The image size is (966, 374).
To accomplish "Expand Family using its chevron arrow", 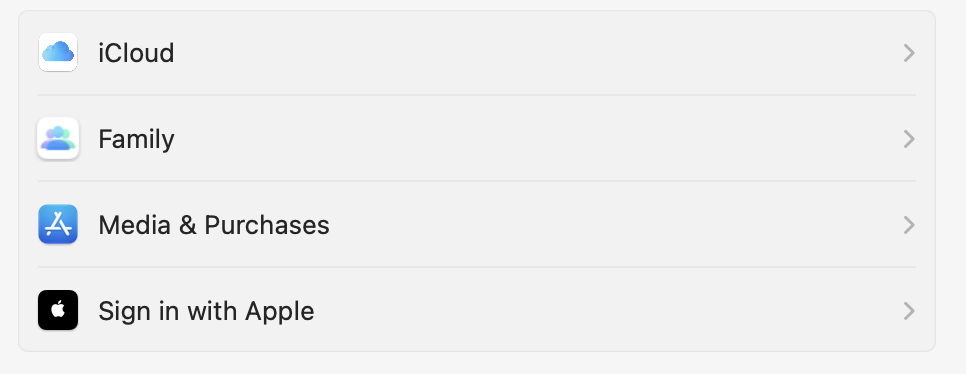I will pyautogui.click(x=909, y=139).
